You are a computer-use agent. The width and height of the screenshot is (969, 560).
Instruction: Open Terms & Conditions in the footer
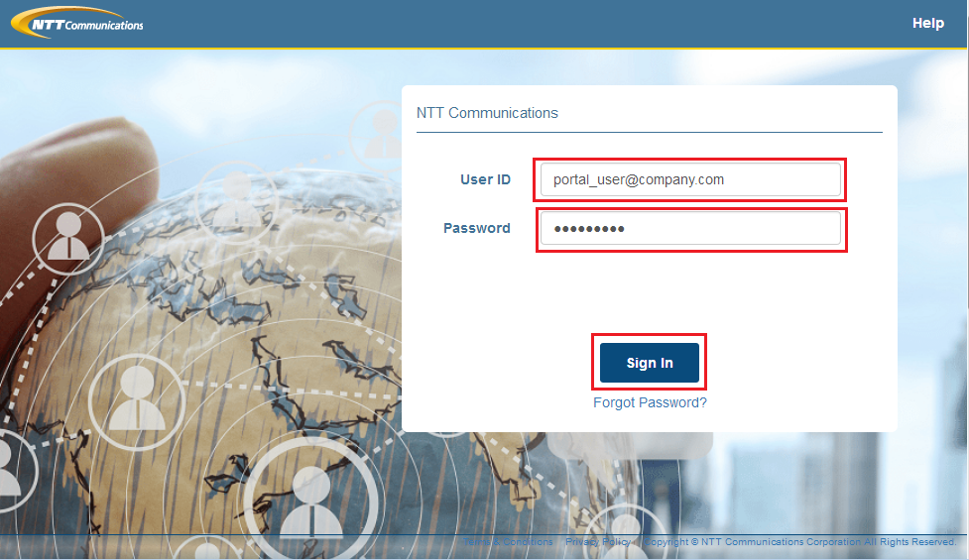click(x=508, y=542)
